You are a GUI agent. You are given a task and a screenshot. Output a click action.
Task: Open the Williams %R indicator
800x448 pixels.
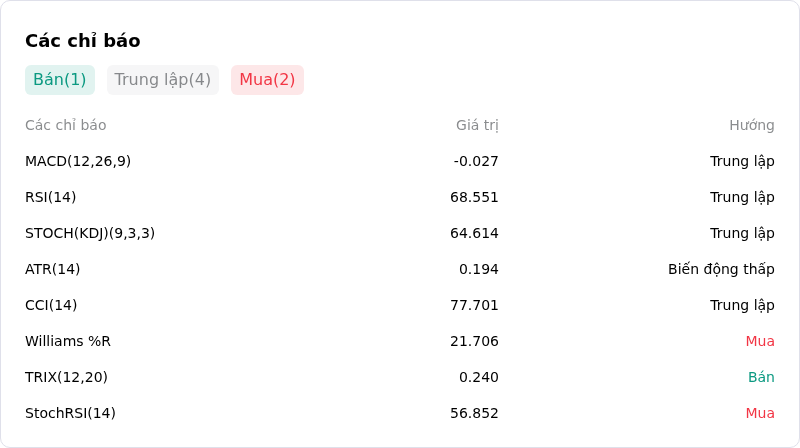[68, 341]
